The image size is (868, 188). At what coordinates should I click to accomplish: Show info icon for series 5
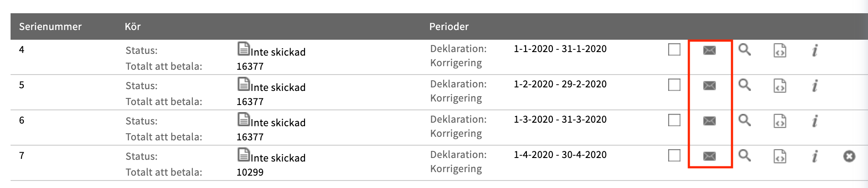[815, 86]
